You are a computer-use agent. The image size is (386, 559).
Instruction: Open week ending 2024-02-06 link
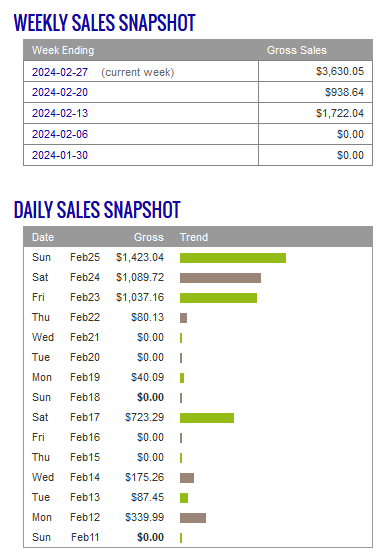coord(60,134)
